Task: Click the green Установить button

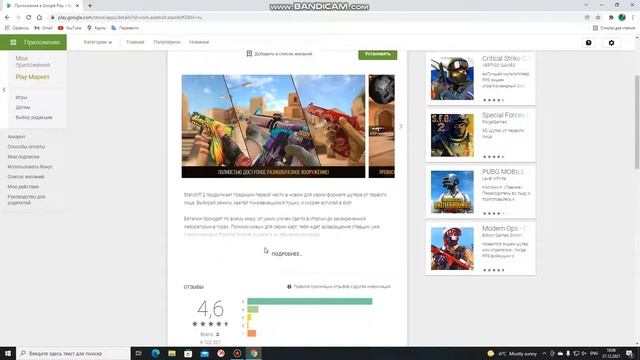Action: tap(378, 54)
